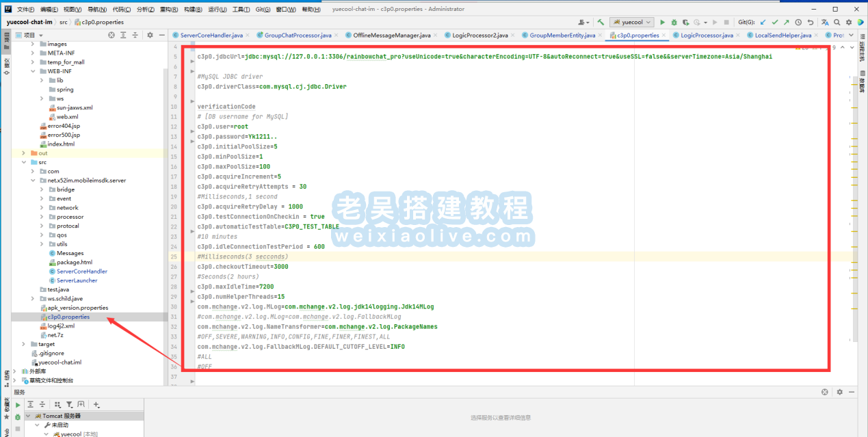
Task: Collapse the WEB-INF folder
Action: [33, 71]
